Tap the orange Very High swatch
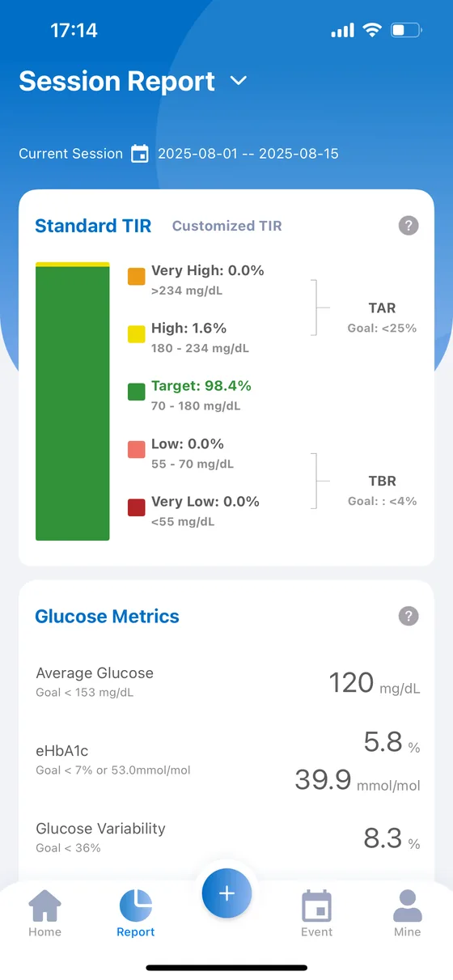 click(x=137, y=277)
